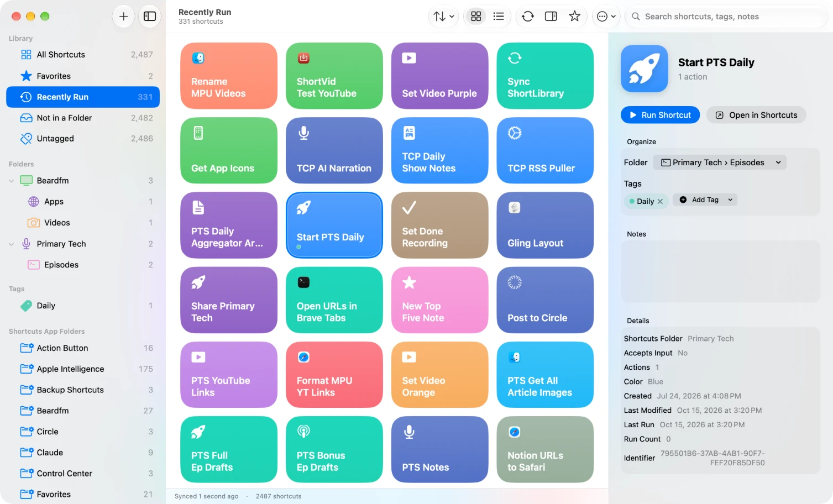Click the Post to Circle card
This screenshot has height=504, width=833.
545,300
